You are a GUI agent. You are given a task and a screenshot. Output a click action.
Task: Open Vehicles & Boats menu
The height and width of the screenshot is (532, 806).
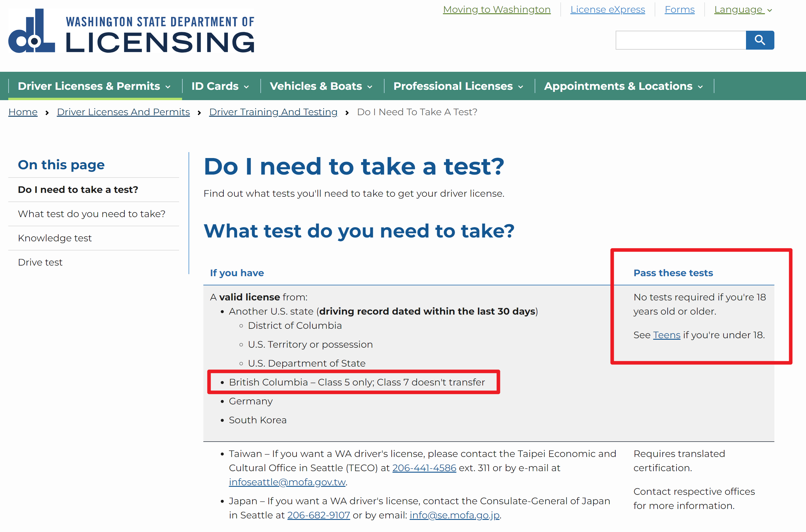[x=321, y=86]
